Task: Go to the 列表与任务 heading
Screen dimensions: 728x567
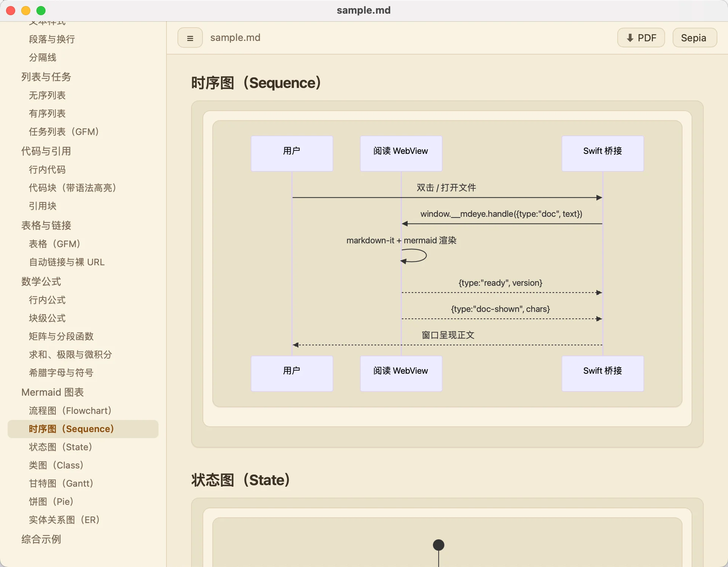Action: pos(46,77)
